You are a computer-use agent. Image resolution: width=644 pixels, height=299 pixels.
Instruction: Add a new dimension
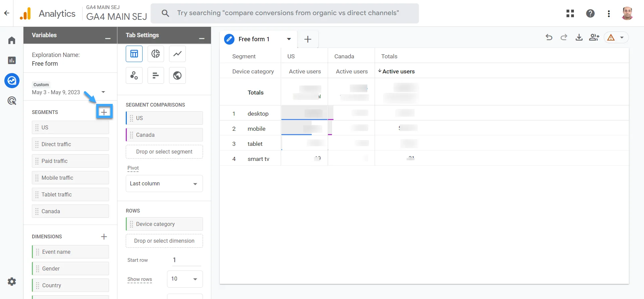[104, 237]
